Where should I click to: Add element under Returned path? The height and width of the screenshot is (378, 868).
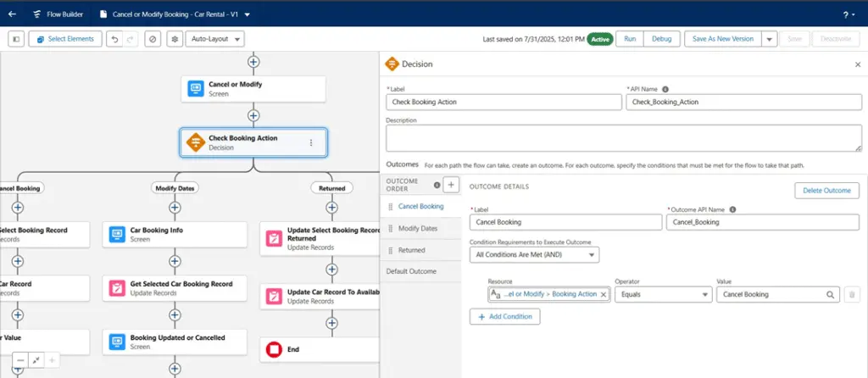coord(332,208)
